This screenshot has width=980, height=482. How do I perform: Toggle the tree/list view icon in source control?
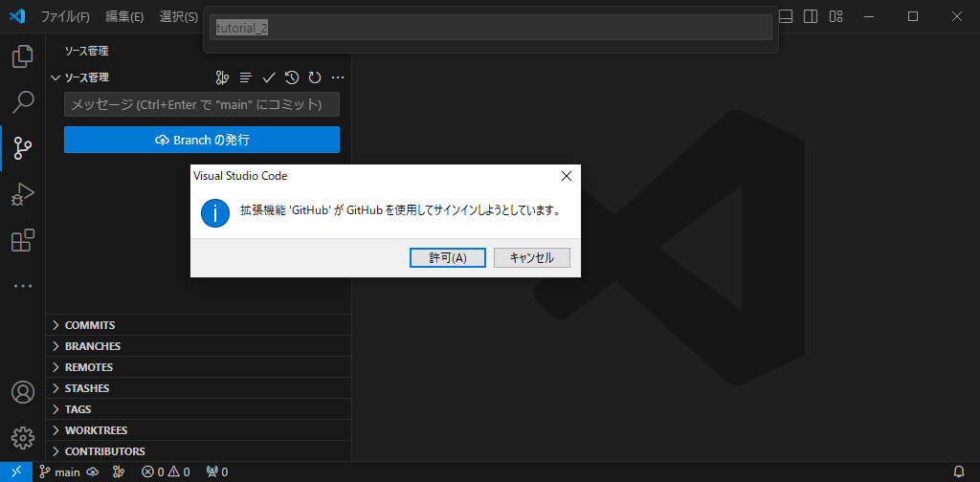click(246, 77)
